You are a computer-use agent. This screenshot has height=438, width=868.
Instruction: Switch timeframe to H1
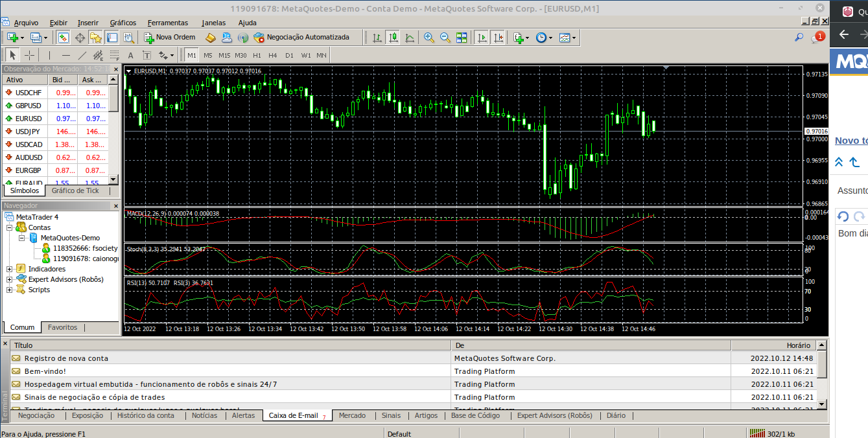click(x=257, y=55)
